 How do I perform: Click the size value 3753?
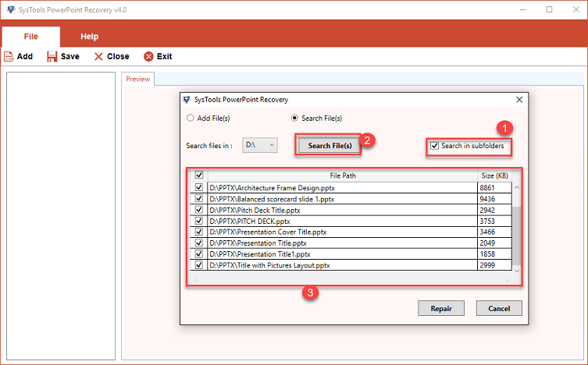[x=487, y=221]
